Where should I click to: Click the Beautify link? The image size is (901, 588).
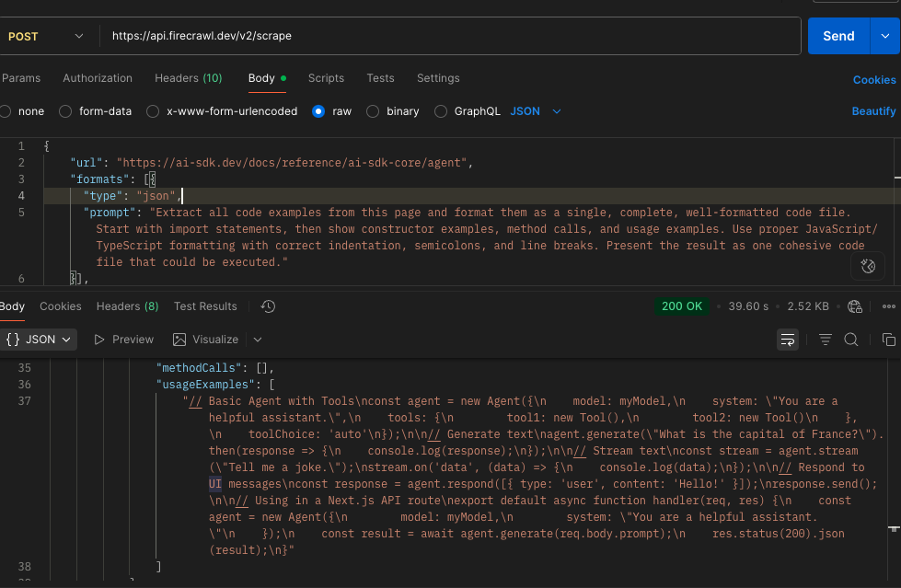[x=873, y=111]
